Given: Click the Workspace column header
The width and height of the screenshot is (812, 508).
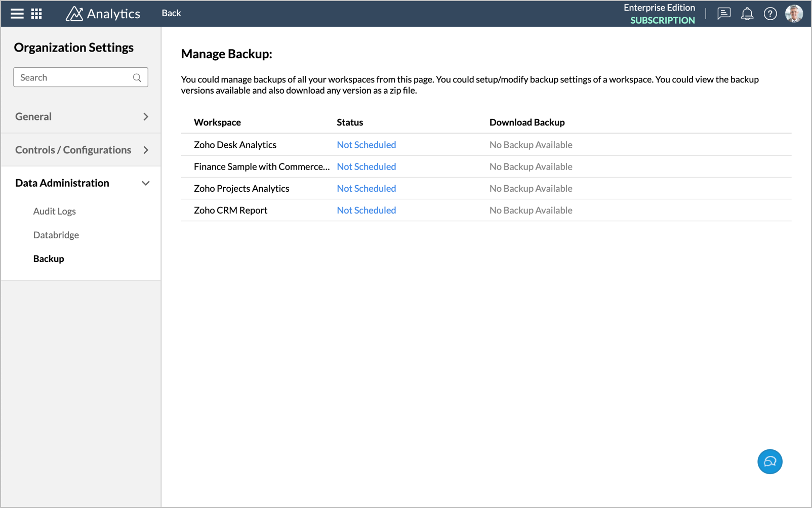Looking at the screenshot, I should 217,122.
